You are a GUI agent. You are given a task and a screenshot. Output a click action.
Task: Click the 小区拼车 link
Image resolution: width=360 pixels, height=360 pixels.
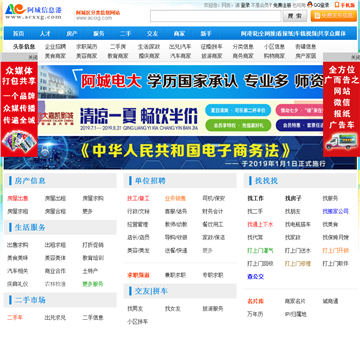coord(138,322)
